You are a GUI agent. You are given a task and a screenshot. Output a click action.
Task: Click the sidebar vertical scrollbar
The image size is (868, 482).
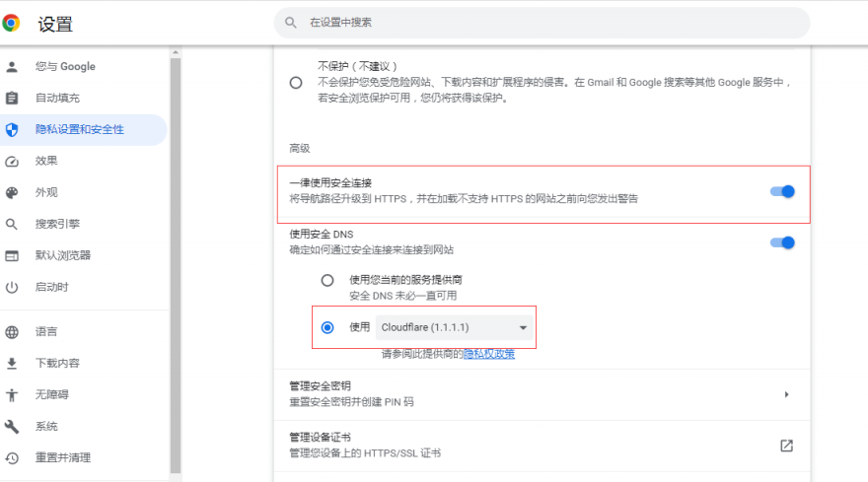click(176, 256)
